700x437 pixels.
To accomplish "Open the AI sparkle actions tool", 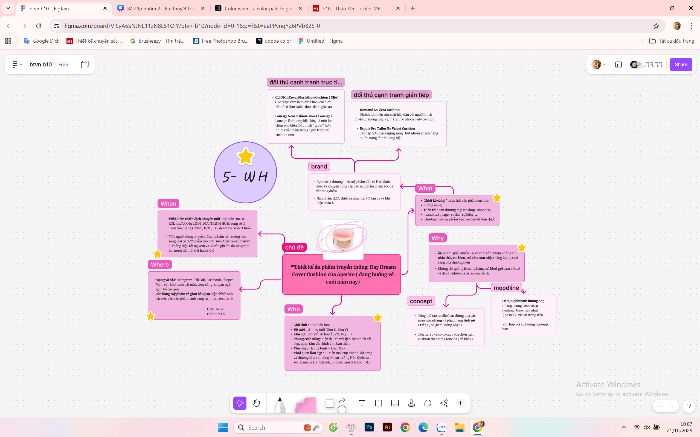I will (444, 404).
